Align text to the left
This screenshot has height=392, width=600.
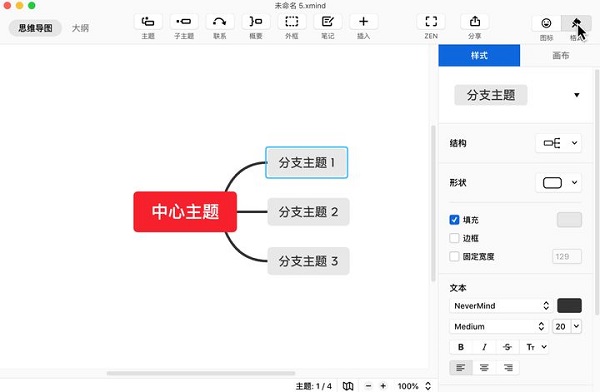pos(461,368)
